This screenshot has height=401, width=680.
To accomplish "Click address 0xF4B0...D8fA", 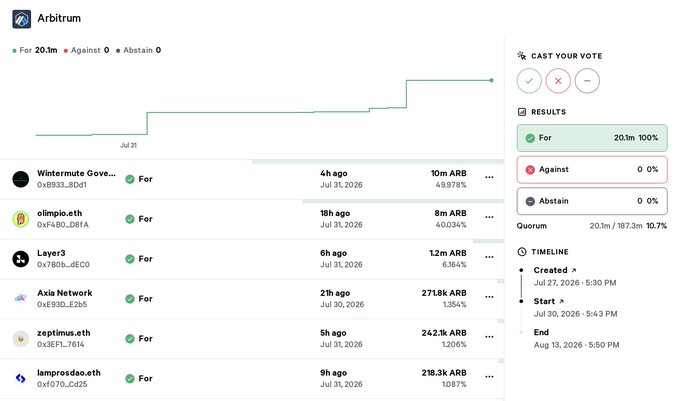I will click(x=63, y=225).
